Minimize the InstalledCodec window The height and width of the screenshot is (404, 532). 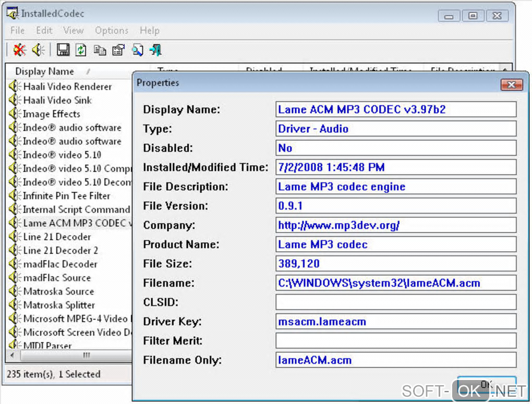449,16
